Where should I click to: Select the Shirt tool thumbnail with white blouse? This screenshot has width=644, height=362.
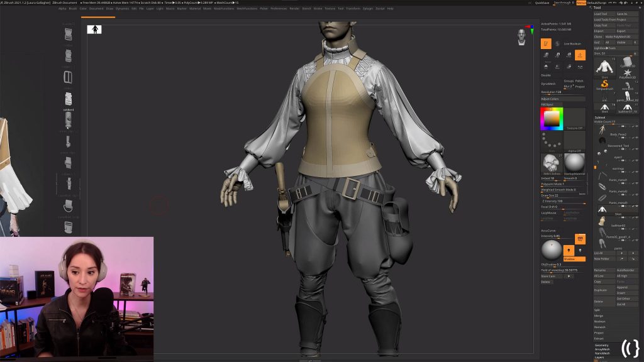[x=604, y=67]
